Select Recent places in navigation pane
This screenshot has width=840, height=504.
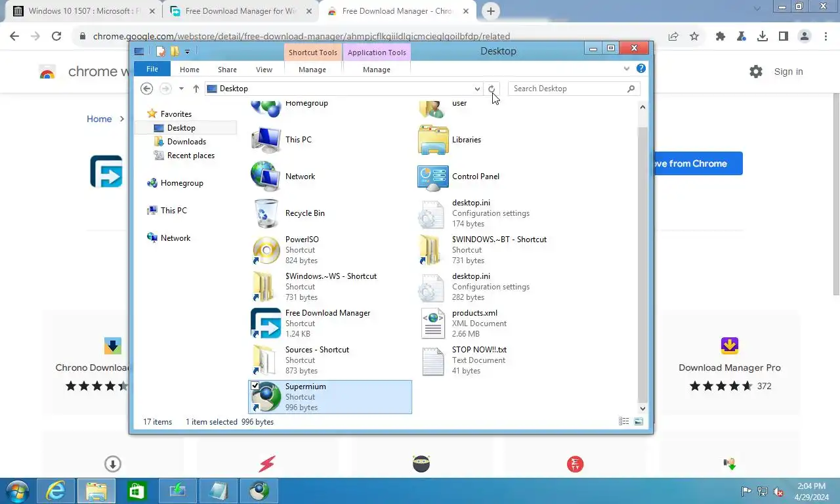(190, 156)
